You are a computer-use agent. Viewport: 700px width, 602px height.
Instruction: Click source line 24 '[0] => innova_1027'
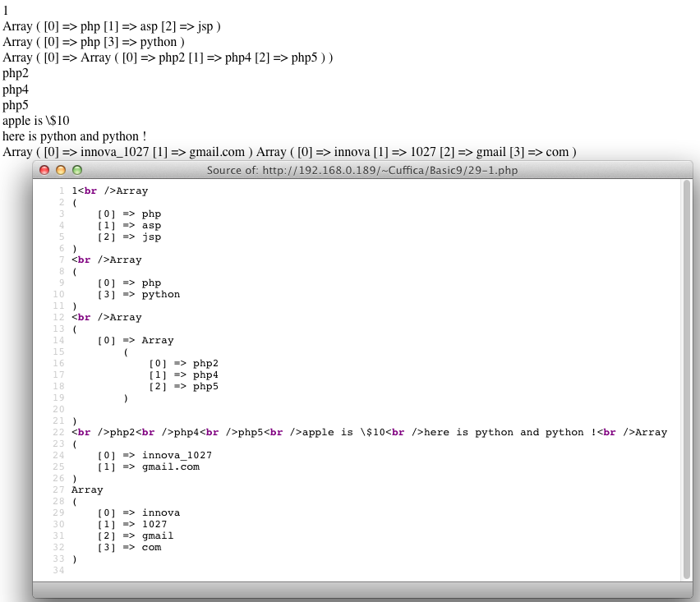[155, 455]
